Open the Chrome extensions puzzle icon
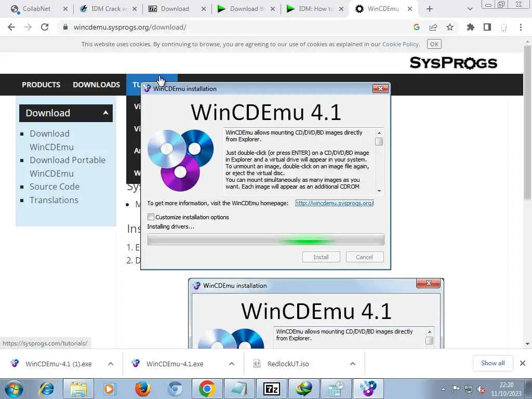The height and width of the screenshot is (399, 532). 471,27
